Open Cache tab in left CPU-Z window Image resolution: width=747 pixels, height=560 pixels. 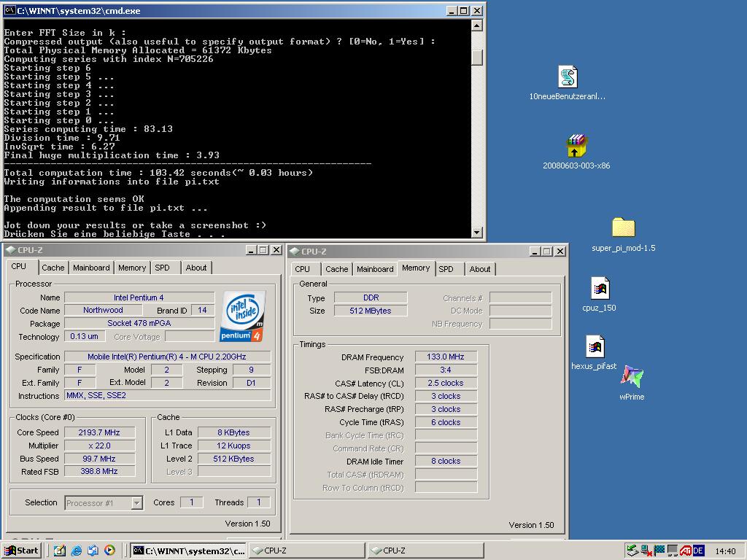point(53,268)
